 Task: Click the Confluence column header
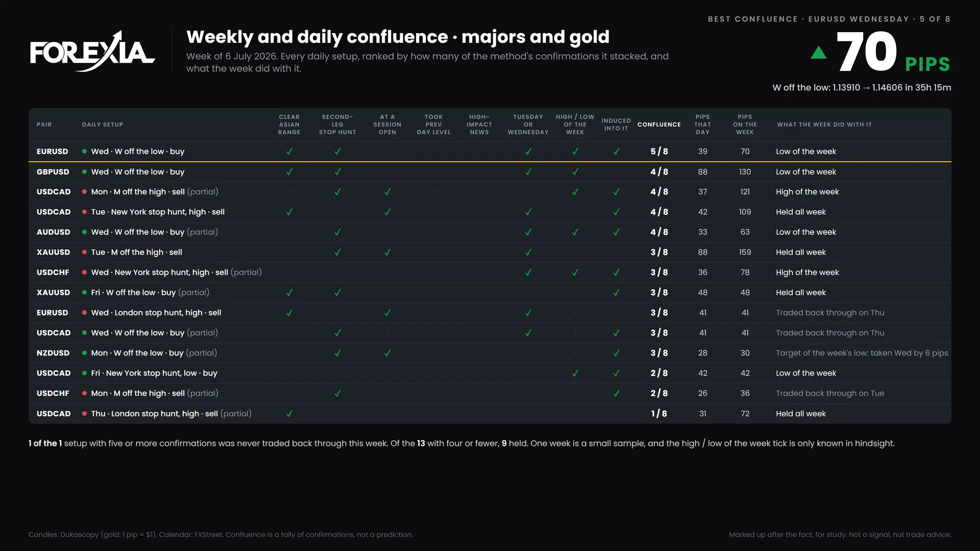pos(659,124)
